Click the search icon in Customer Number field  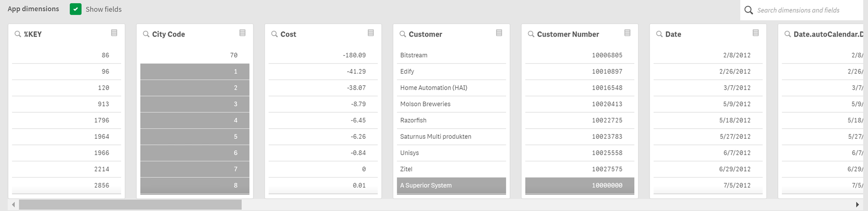coord(531,34)
